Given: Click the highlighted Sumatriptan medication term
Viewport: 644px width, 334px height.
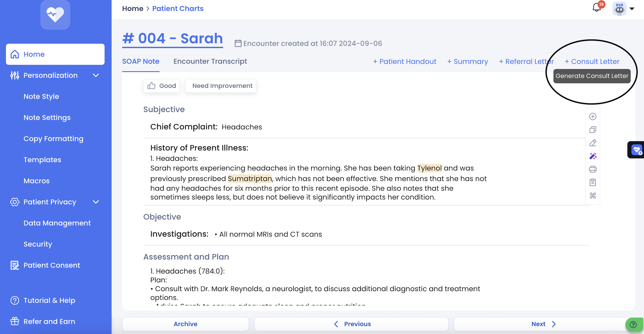Looking at the screenshot, I should (x=250, y=179).
